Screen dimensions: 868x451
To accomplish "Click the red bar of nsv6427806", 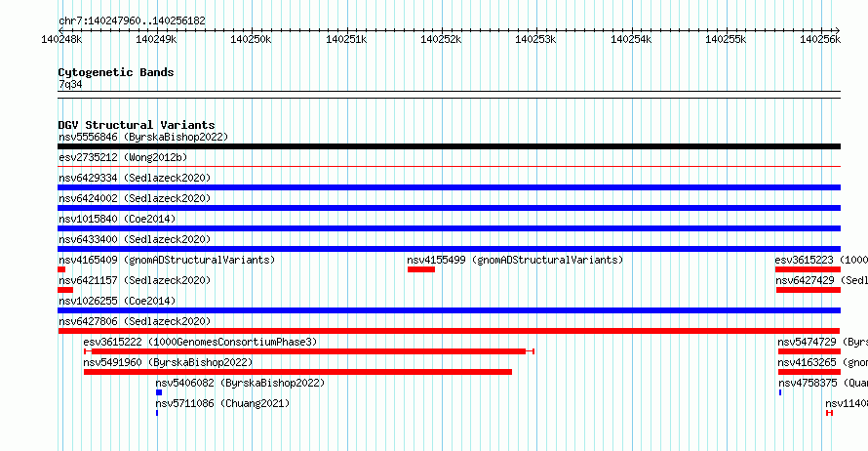I will [449, 331].
